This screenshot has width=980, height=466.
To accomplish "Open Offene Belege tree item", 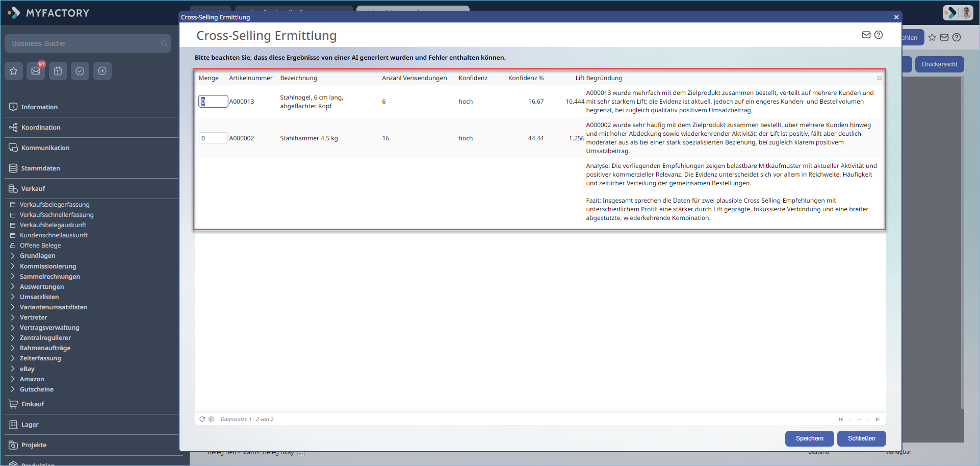I will 40,246.
